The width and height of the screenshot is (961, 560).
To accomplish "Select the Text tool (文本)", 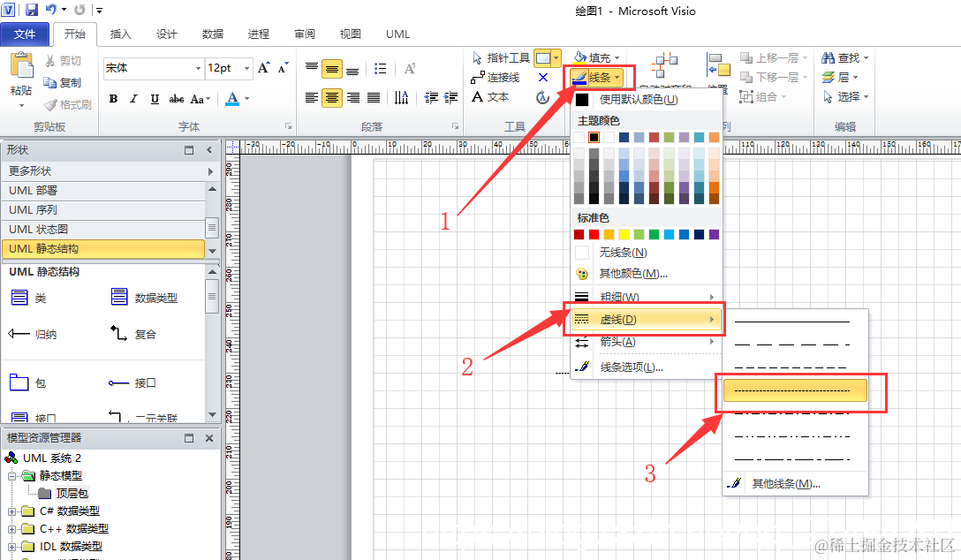I will [x=490, y=97].
